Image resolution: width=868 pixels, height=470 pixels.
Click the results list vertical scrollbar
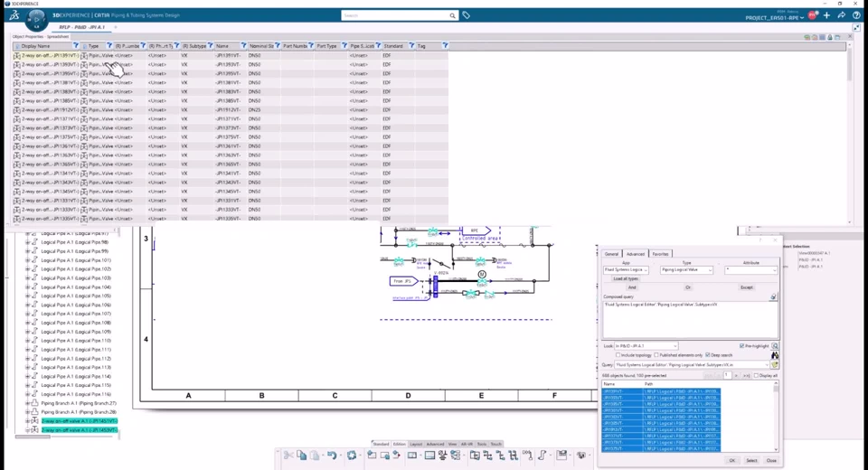[776, 390]
